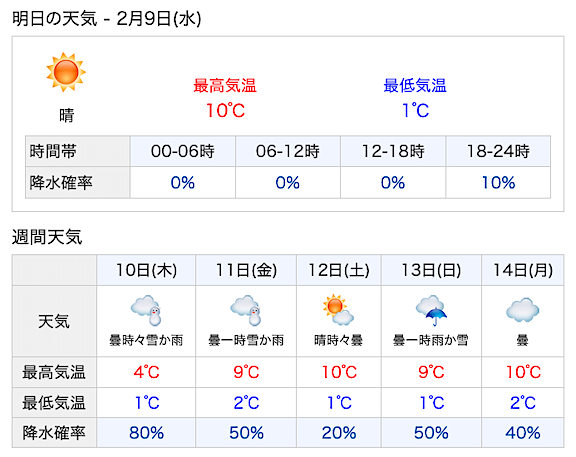Select the 10日(木) column header
Screen dimensions: 576x457
[146, 270]
